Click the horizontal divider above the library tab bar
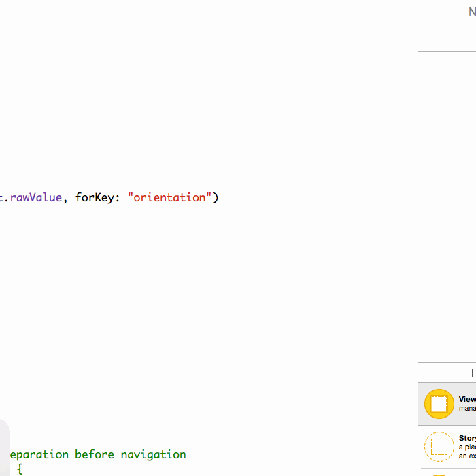 coord(447,363)
